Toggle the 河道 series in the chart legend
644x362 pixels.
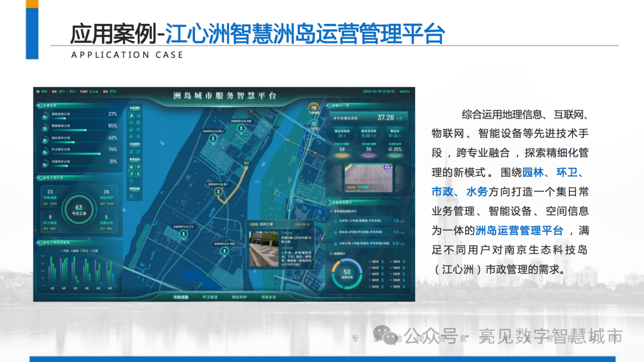94,250
